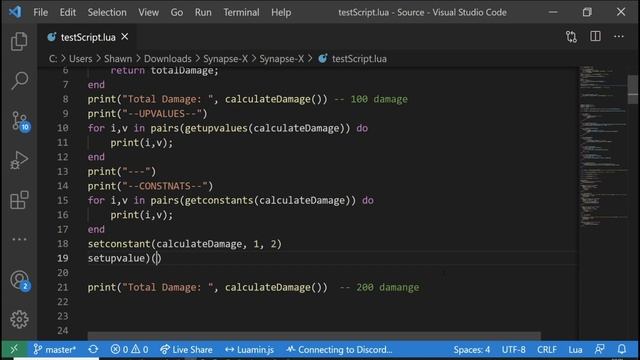The height and width of the screenshot is (360, 640).
Task: Switch branch via master* status item
Action: [x=55, y=349]
